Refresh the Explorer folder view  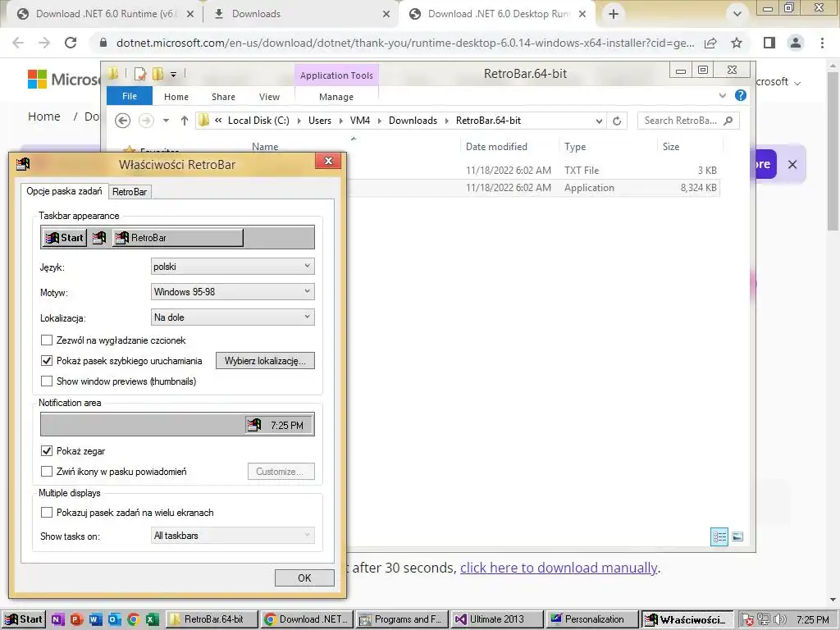617,121
